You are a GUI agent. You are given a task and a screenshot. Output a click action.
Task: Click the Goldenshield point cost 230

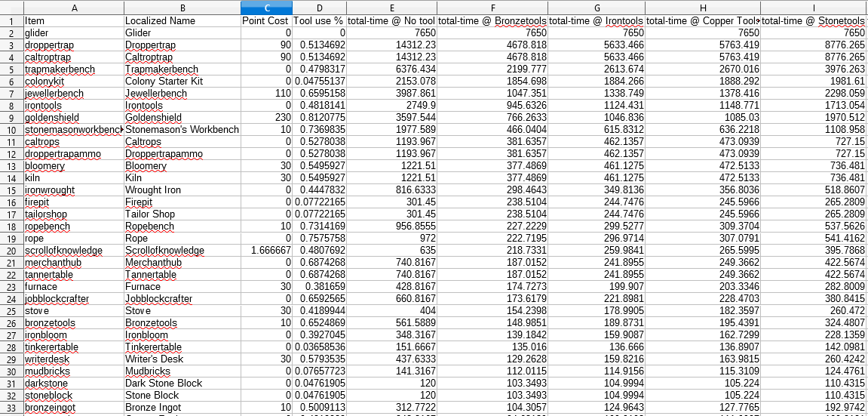(x=266, y=118)
